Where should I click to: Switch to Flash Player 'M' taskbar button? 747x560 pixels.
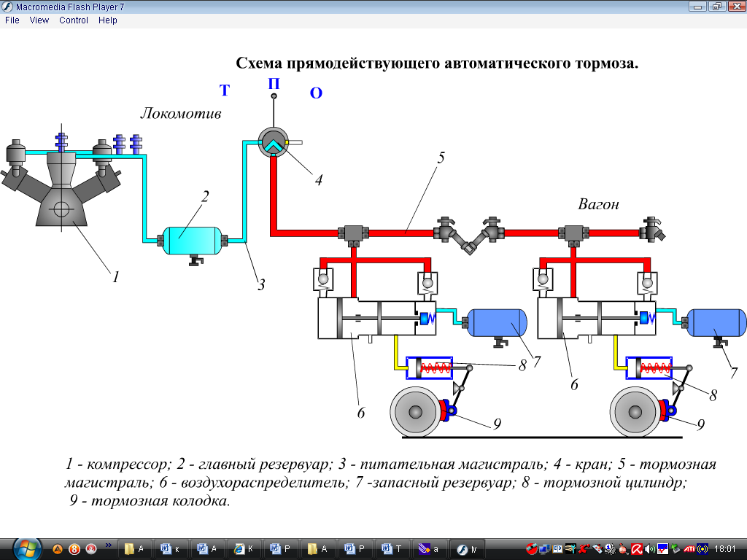pyautogui.click(x=467, y=549)
